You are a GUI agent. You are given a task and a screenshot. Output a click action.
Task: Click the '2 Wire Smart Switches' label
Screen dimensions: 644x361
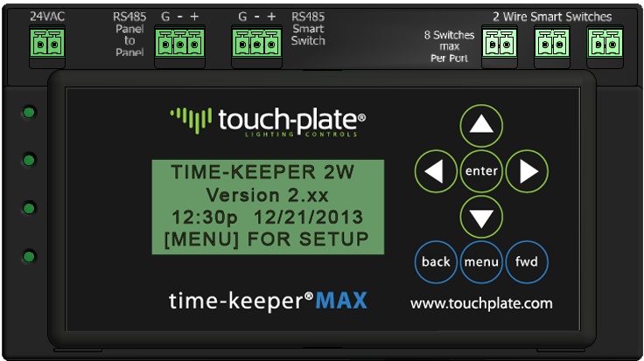coord(552,17)
